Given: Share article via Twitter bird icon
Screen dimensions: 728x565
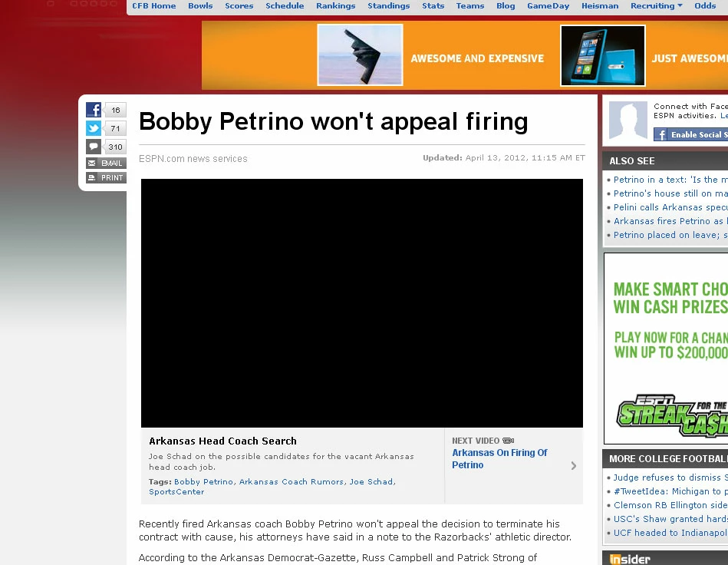Looking at the screenshot, I should pyautogui.click(x=94, y=128).
